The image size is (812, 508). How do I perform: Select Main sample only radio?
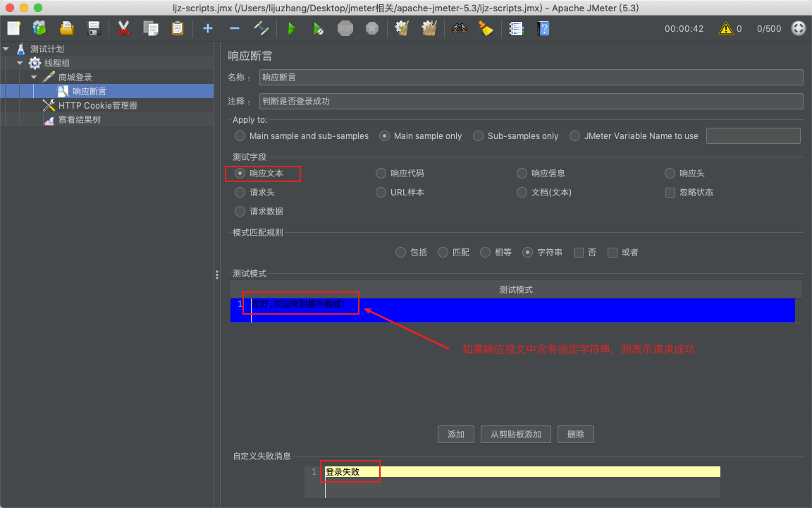click(x=384, y=135)
